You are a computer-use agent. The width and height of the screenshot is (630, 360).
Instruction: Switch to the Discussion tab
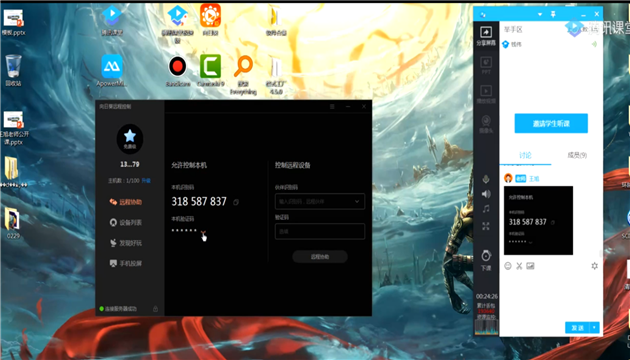point(525,155)
